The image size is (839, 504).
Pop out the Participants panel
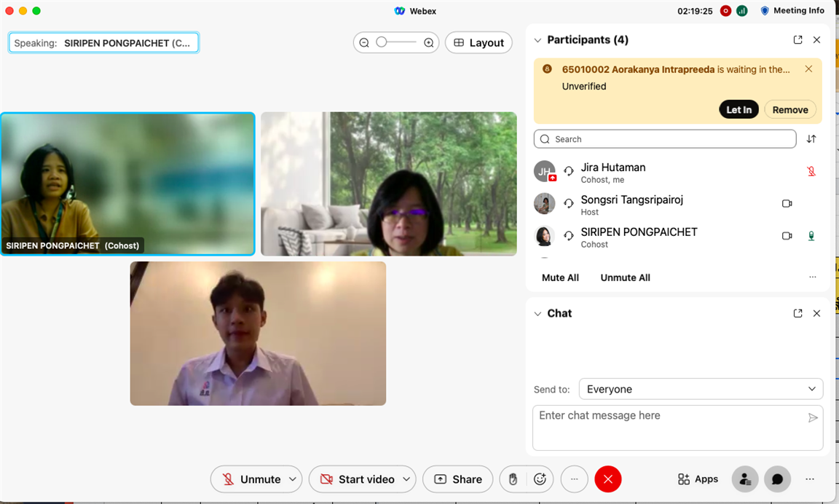pos(797,40)
